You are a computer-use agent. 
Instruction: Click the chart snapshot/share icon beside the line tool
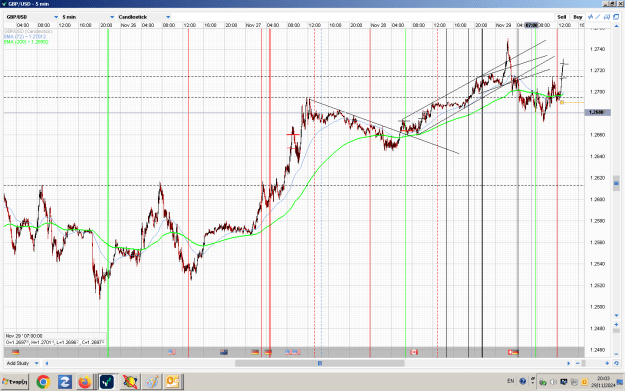(607, 17)
